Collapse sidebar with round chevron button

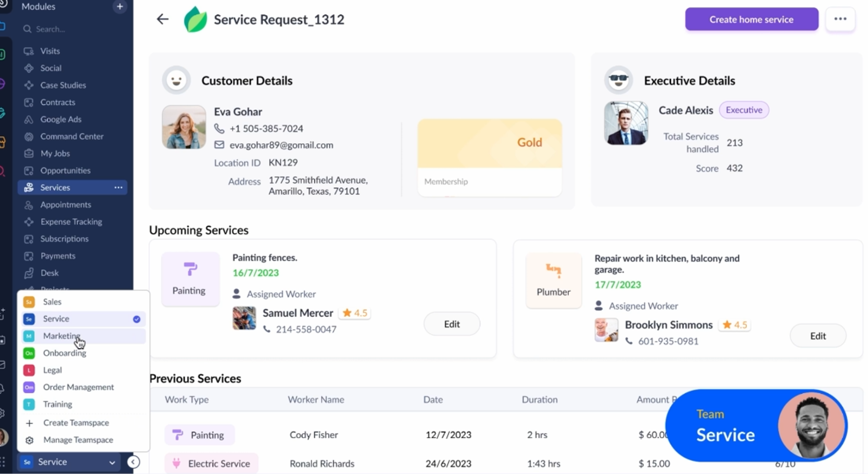pos(133,462)
